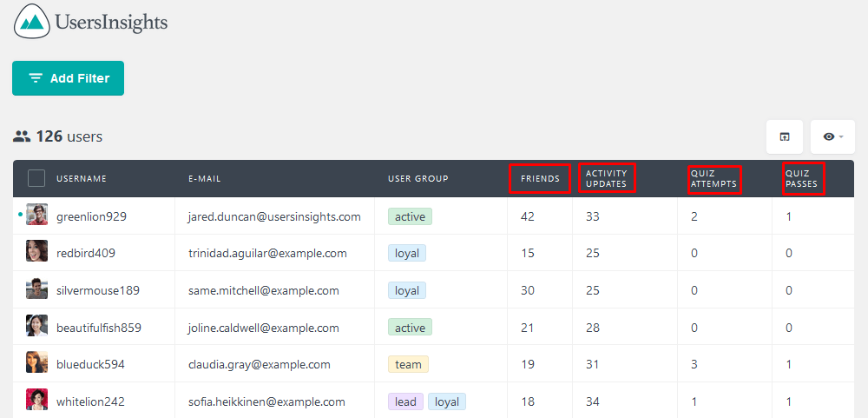Open the beautifulfish859 username
The height and width of the screenshot is (418, 868).
tap(99, 328)
